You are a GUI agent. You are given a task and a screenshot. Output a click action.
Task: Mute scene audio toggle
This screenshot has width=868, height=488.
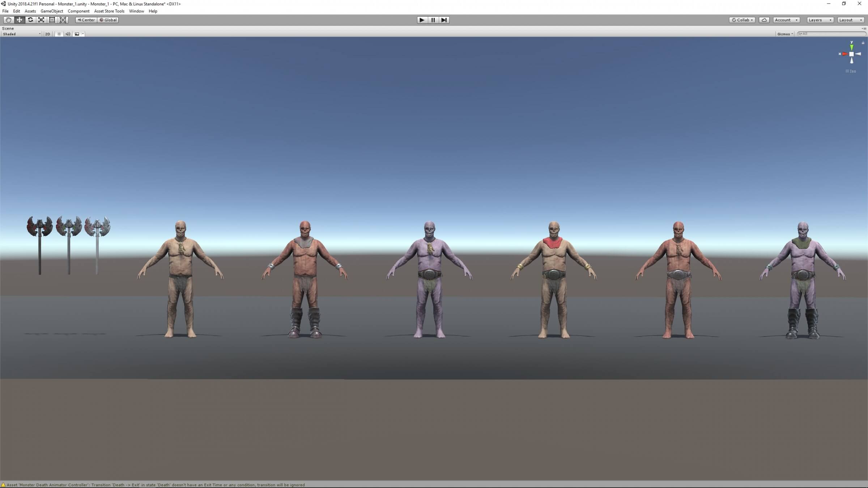click(68, 34)
